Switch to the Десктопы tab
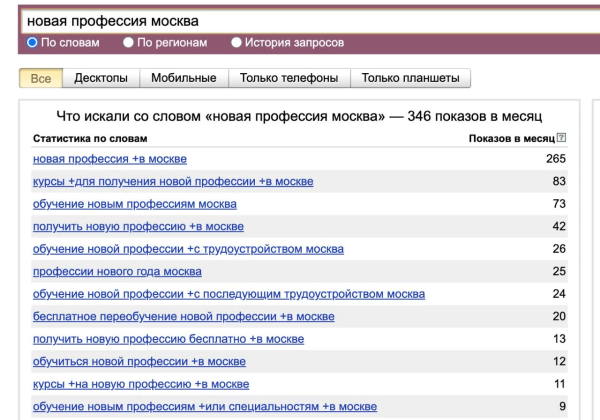Viewport: 600px width, 420px height. point(101,78)
